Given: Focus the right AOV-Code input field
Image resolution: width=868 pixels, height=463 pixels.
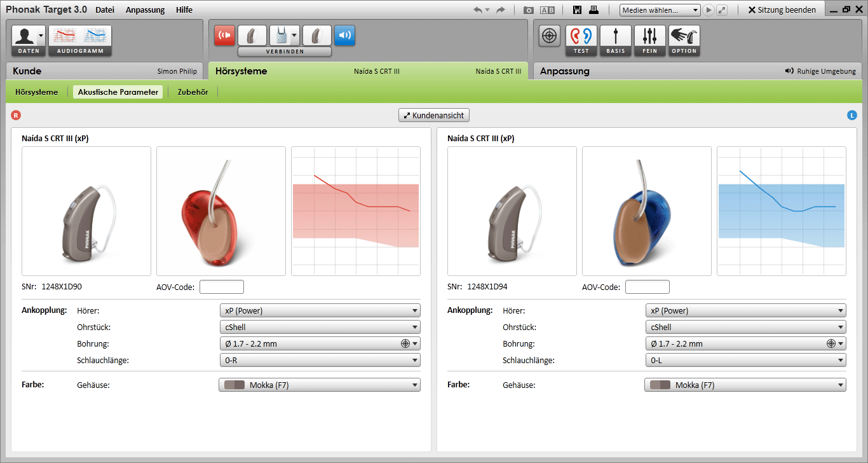Looking at the screenshot, I should pyautogui.click(x=222, y=287).
